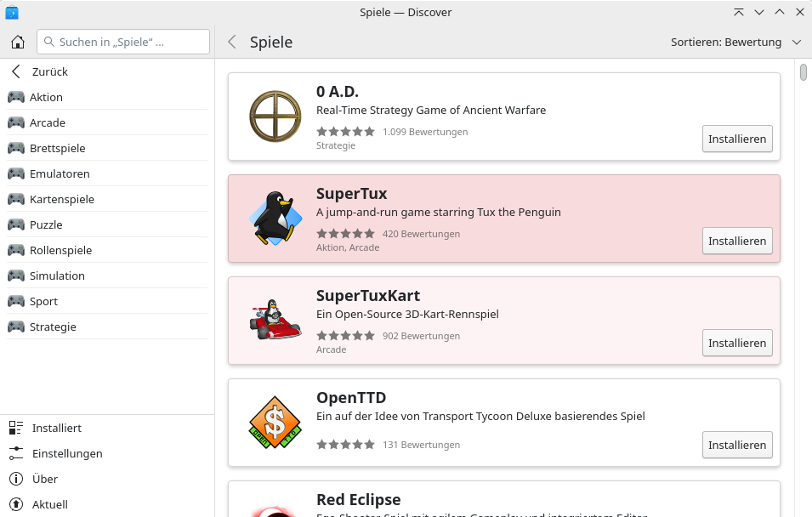
Task: Click the gamepad icon beside Strategie
Action: click(x=16, y=327)
